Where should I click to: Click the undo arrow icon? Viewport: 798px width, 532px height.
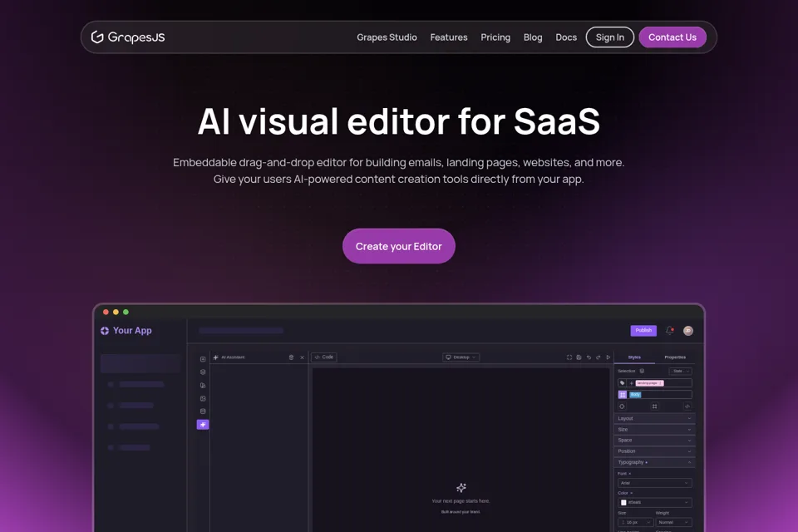[x=589, y=357]
